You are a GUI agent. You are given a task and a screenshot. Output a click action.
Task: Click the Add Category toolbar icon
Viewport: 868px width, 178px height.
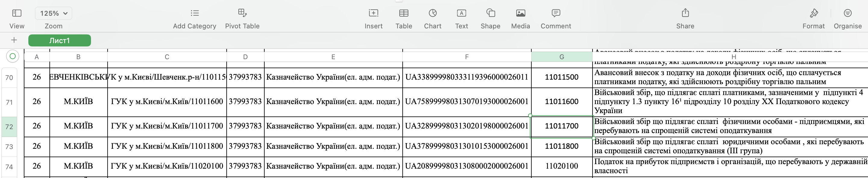point(194,14)
